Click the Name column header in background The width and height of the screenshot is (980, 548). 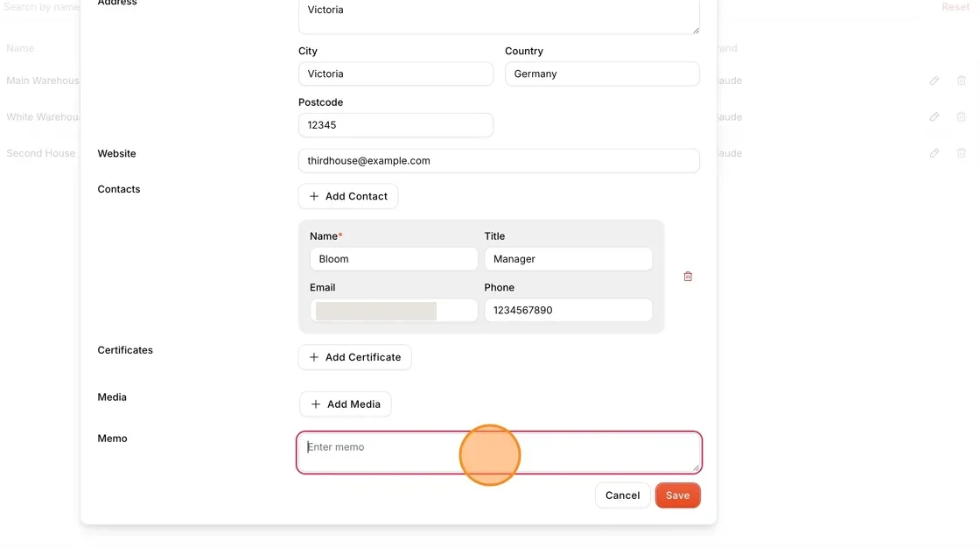pyautogui.click(x=20, y=48)
